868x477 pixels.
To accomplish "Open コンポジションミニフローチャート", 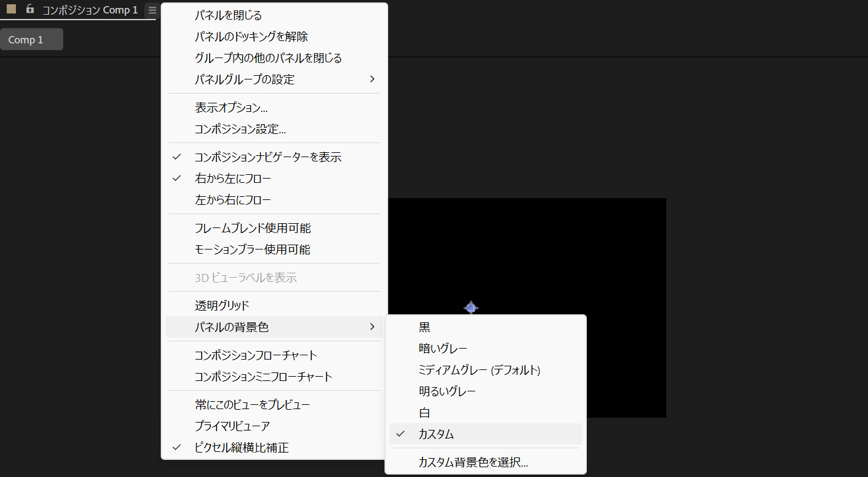I will tap(274, 377).
